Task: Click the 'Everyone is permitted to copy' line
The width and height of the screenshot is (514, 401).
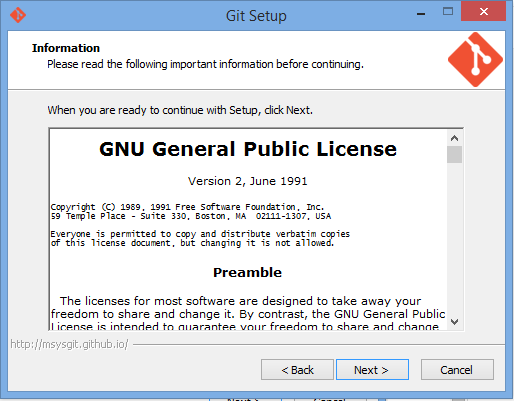Action: pos(200,234)
